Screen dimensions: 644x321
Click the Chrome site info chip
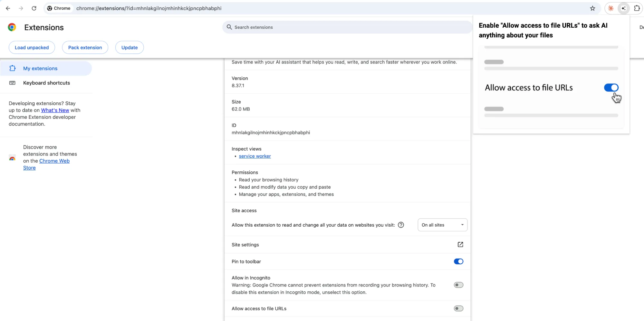59,8
